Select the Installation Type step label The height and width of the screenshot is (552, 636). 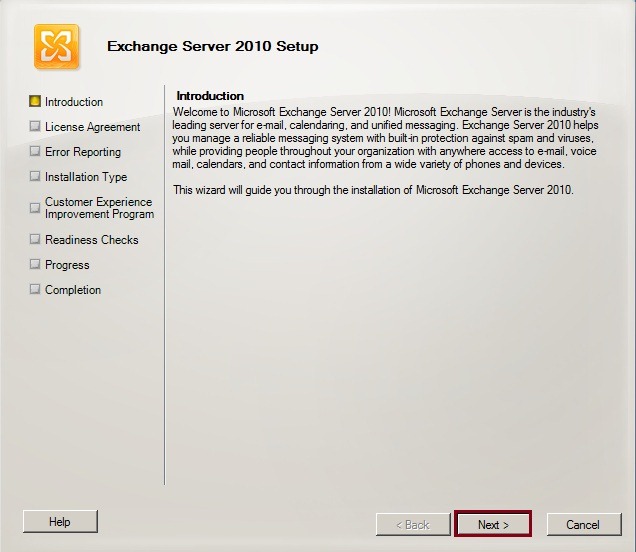(86, 177)
